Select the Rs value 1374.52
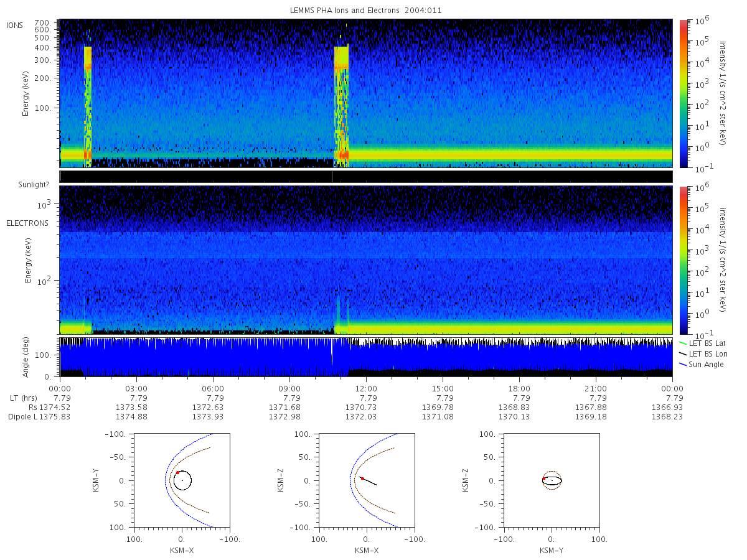Image resolution: width=747 pixels, height=560 pixels. 54,407
